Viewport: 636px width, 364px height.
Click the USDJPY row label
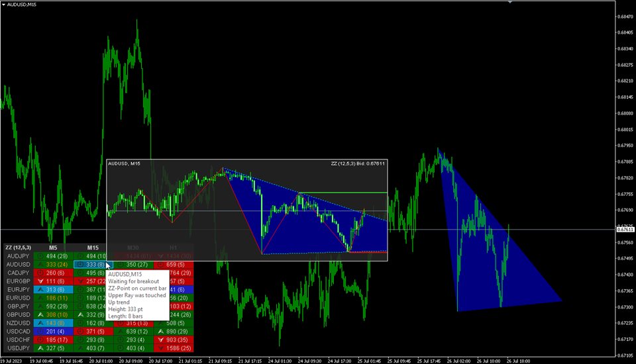19,348
